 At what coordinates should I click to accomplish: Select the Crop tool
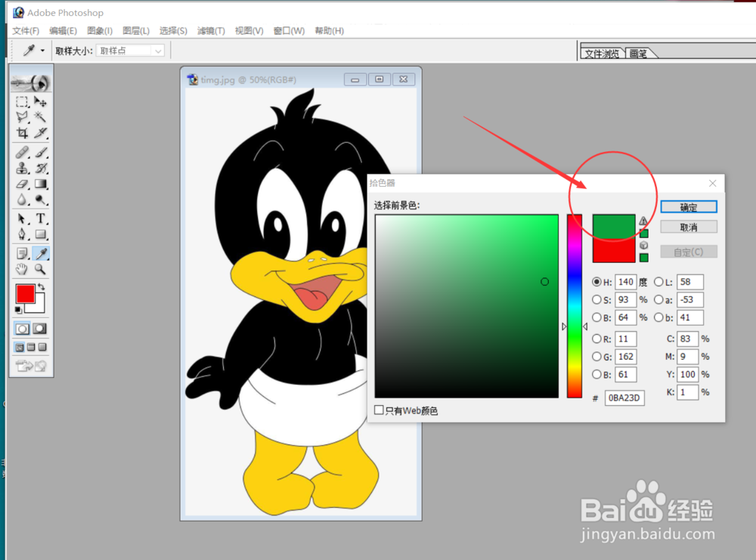(x=22, y=132)
